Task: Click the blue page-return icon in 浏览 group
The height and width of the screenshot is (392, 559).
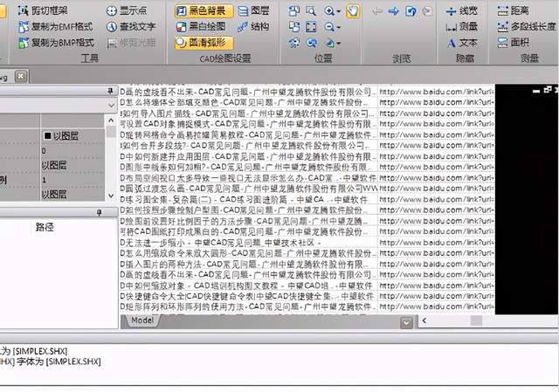Action: [411, 11]
